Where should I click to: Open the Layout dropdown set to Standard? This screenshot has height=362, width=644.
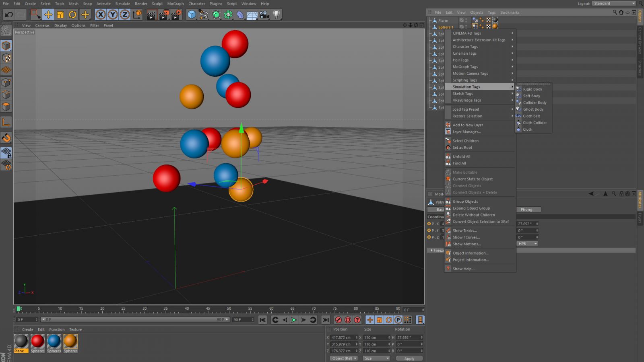click(613, 4)
